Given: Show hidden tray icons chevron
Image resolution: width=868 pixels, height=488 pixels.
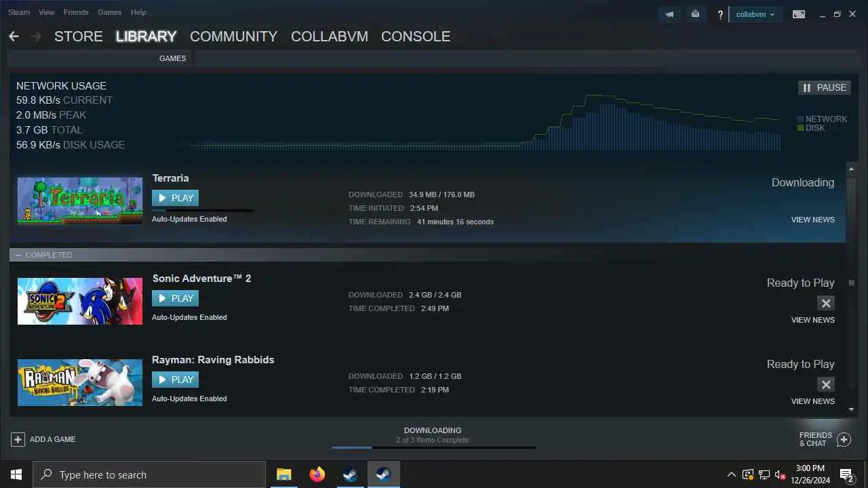Looking at the screenshot, I should pyautogui.click(x=731, y=474).
